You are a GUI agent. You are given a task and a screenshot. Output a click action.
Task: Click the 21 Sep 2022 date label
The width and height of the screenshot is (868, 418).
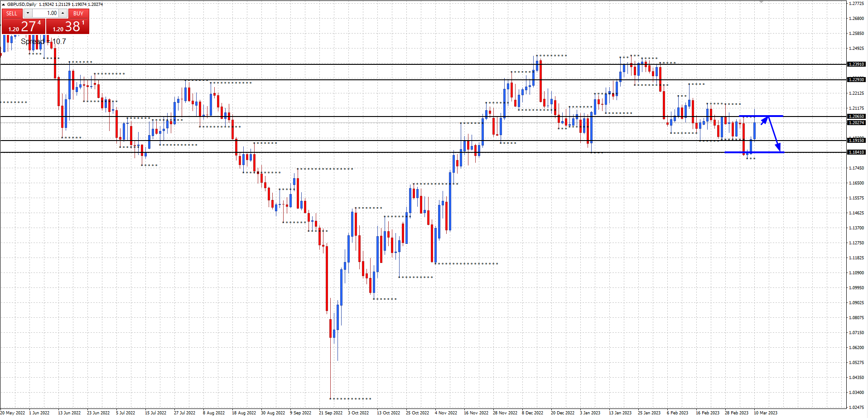click(330, 413)
